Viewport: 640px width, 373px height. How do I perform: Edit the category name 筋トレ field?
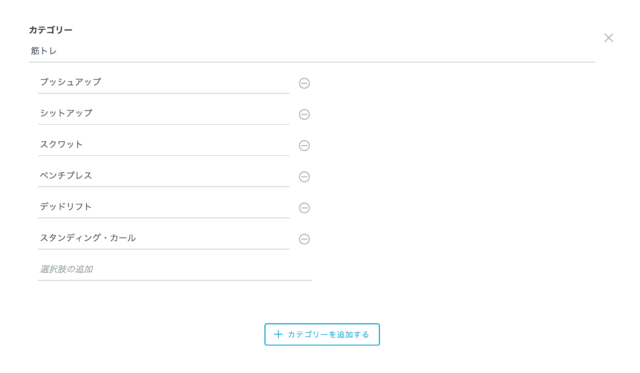pos(312,51)
